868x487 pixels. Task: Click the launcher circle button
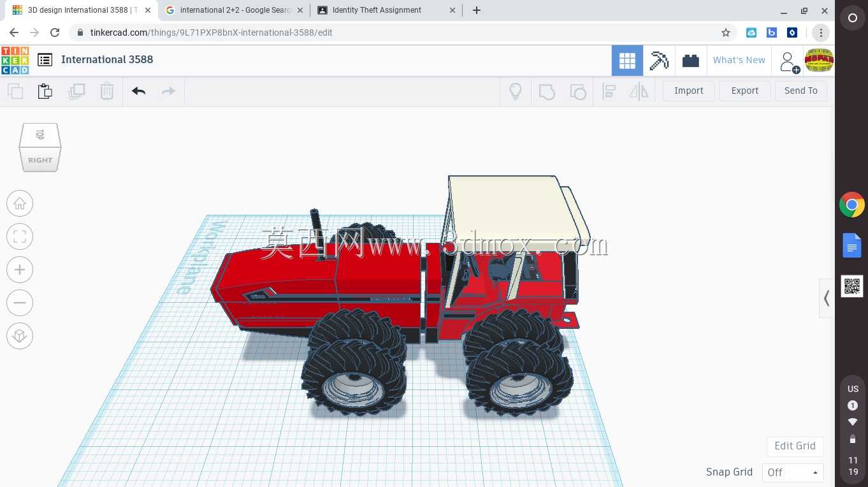(x=852, y=18)
